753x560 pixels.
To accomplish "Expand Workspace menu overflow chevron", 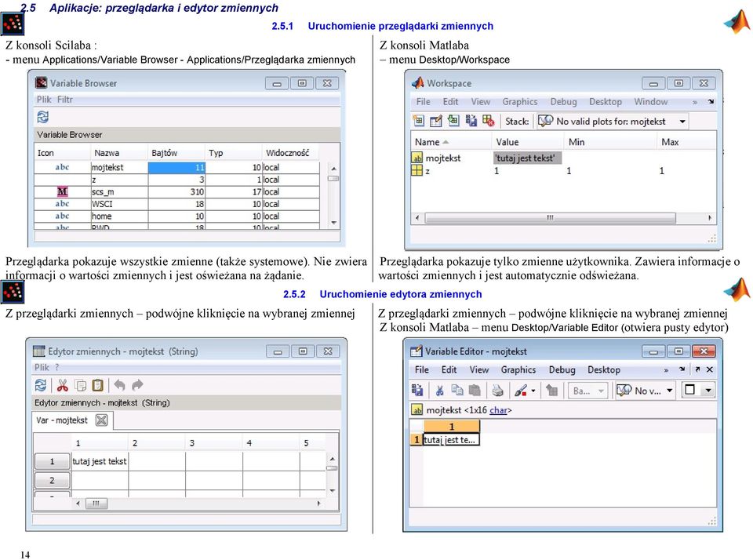I will 695,102.
